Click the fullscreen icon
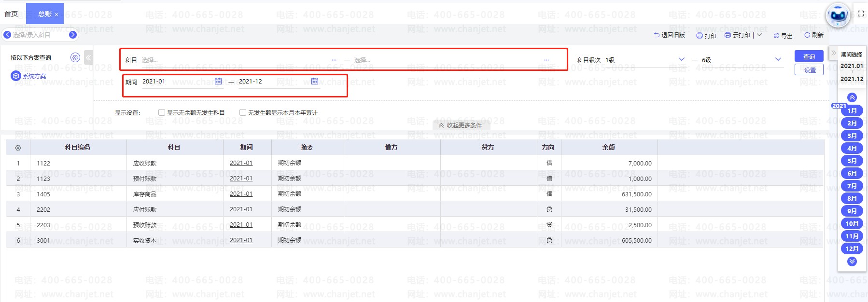The width and height of the screenshot is (868, 302). (860, 14)
